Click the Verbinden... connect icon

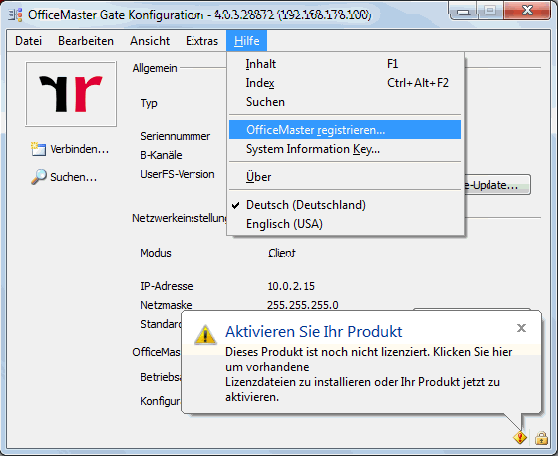coord(38,149)
